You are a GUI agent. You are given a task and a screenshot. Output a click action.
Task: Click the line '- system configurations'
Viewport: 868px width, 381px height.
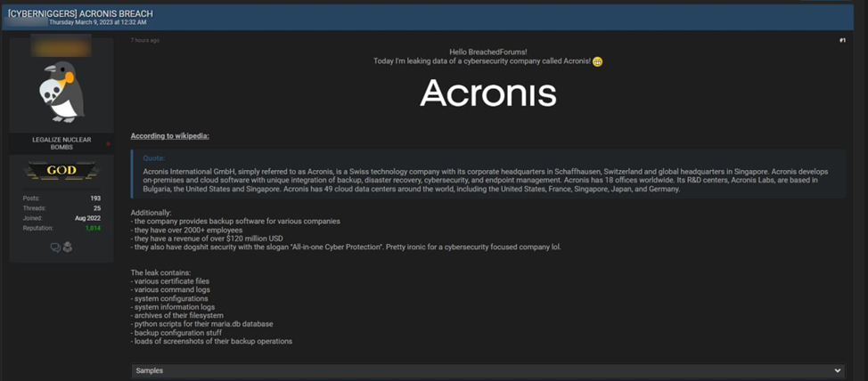(169, 298)
